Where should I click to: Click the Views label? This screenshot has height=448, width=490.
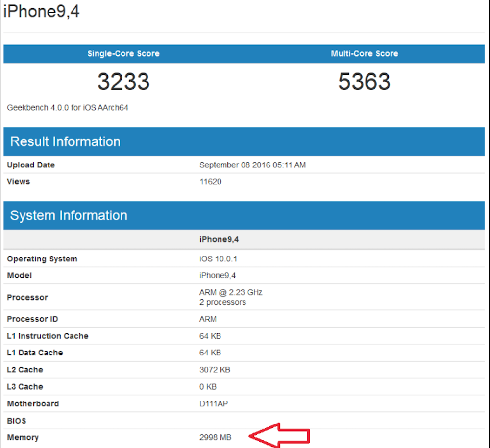pyautogui.click(x=19, y=181)
